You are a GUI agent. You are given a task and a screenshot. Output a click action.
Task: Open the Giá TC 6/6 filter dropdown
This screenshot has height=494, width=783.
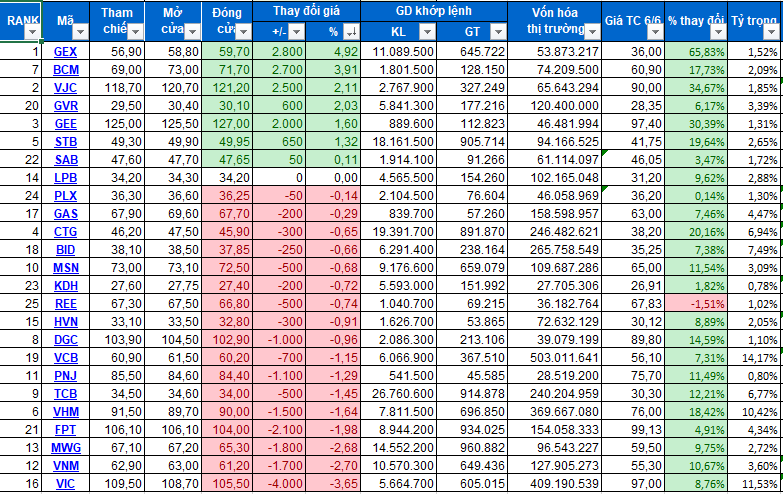655,32
